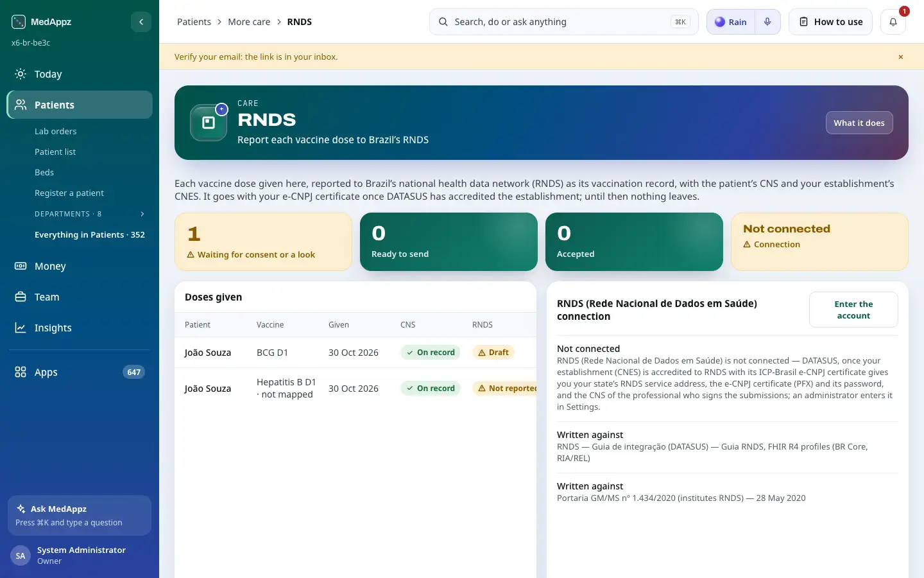
Task: Click the What it does button
Action: 859,123
